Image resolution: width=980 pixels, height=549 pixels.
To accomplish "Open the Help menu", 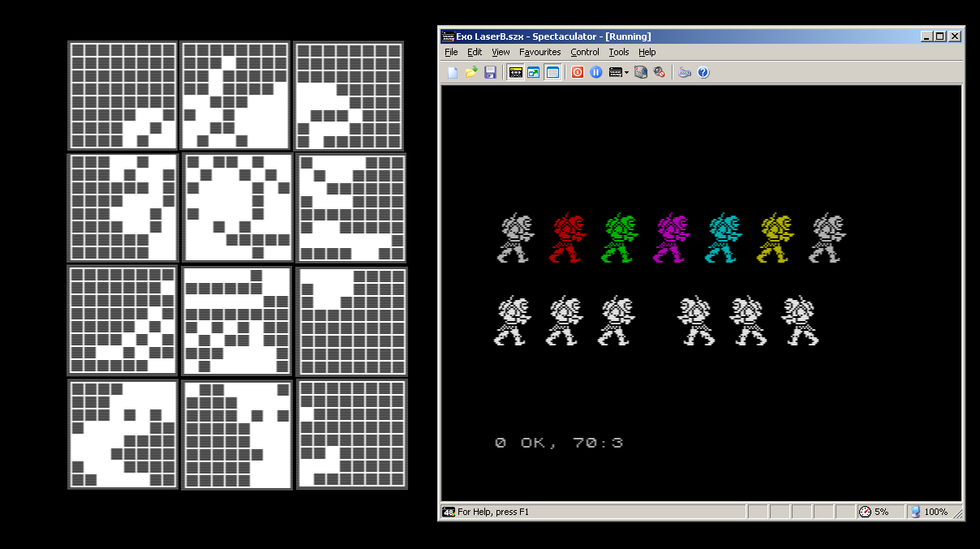I will tap(647, 52).
